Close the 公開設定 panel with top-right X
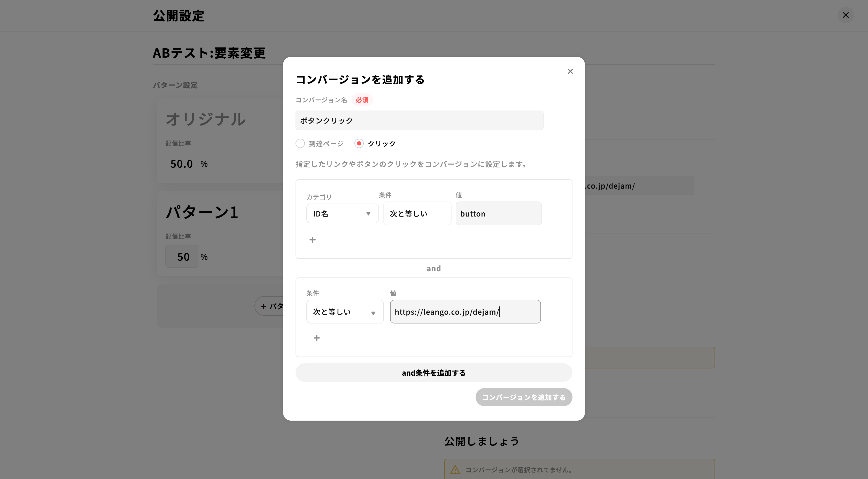868x479 pixels. click(846, 15)
